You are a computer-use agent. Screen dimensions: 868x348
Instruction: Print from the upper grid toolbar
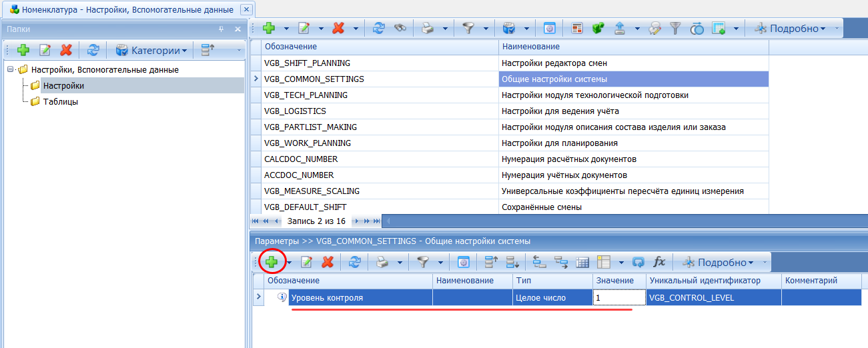click(427, 29)
